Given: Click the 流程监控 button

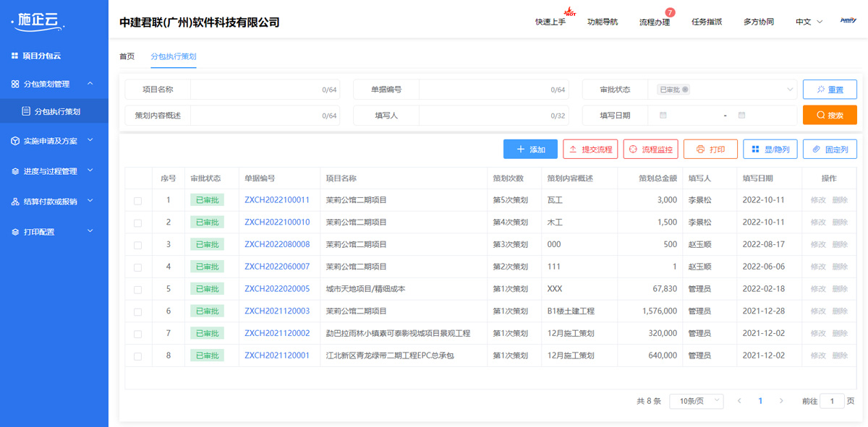Looking at the screenshot, I should [650, 150].
